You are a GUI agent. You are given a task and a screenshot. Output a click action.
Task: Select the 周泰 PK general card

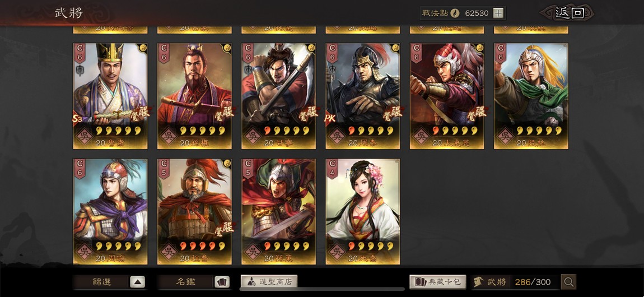tap(363, 96)
